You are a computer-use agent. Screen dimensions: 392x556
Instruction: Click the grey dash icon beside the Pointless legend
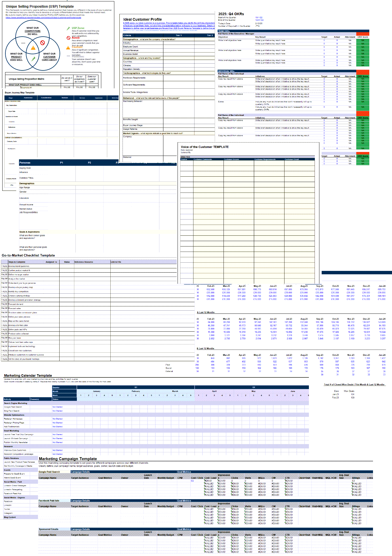coord(68,56)
